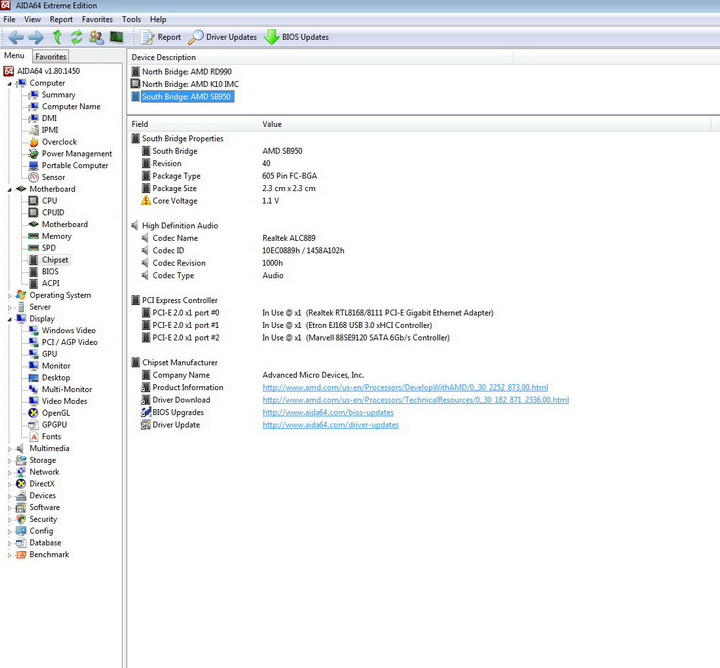
Task: Collapse the Display tree node
Action: (9, 319)
